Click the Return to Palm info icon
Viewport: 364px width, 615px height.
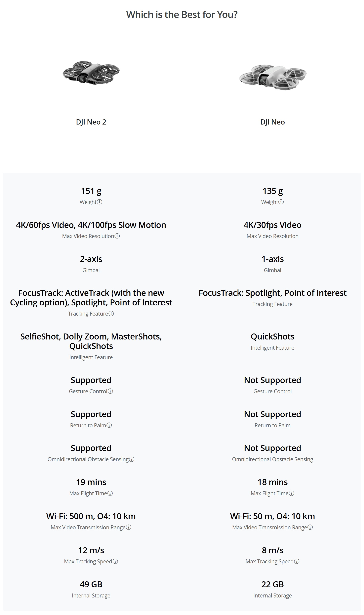click(x=109, y=425)
